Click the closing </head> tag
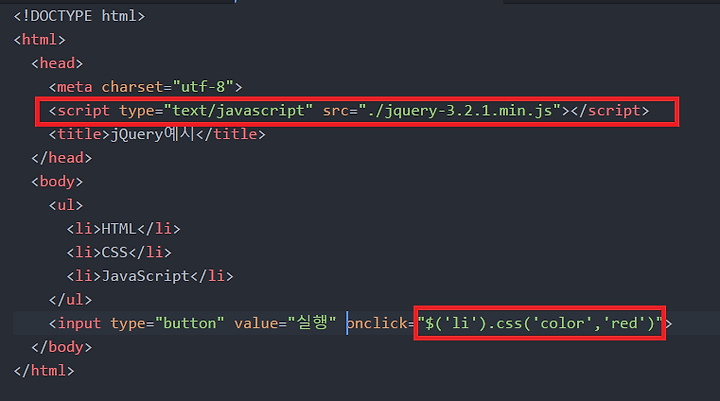 [62, 158]
